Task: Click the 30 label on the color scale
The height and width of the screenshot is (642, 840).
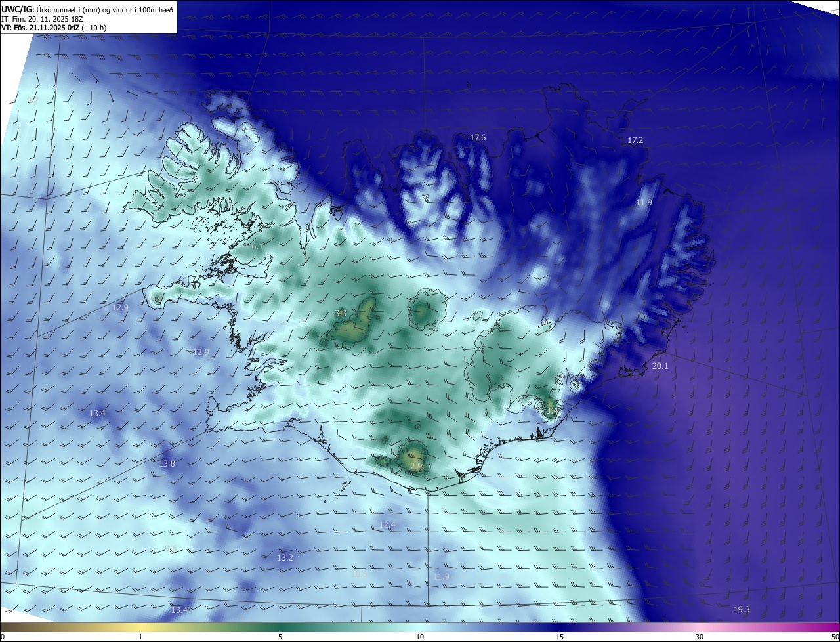Action: 700,637
